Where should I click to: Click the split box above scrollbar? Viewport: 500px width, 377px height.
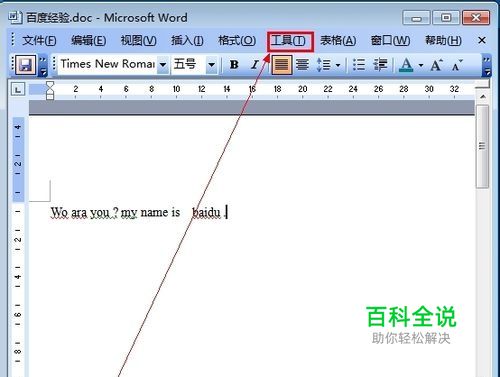(482, 85)
